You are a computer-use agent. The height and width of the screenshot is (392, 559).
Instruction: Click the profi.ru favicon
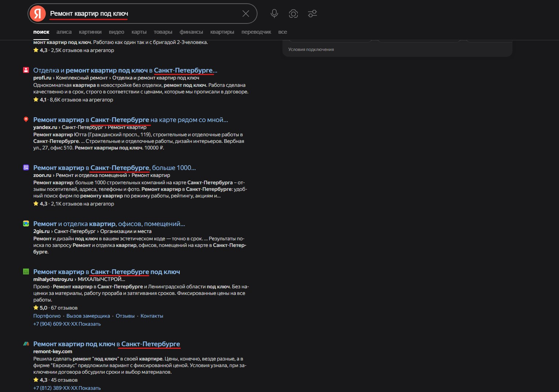[26, 70]
